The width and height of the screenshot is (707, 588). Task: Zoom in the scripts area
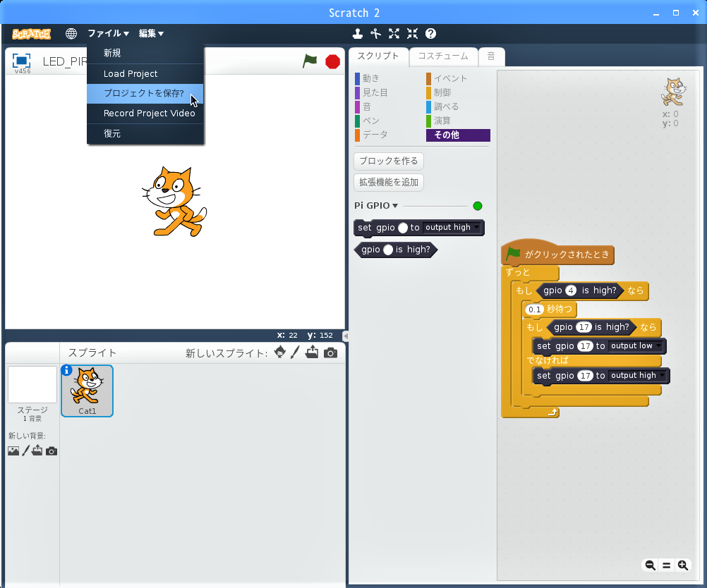pyautogui.click(x=683, y=565)
